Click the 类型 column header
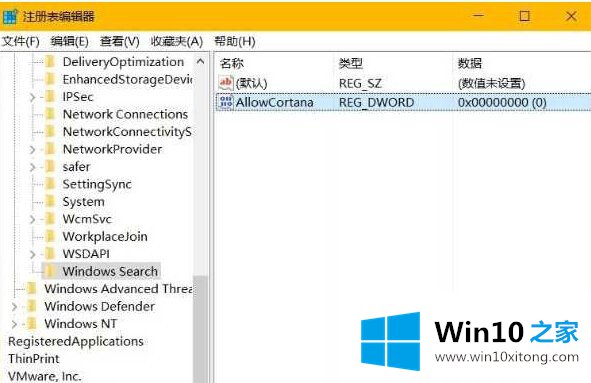591x383 pixels. click(351, 63)
